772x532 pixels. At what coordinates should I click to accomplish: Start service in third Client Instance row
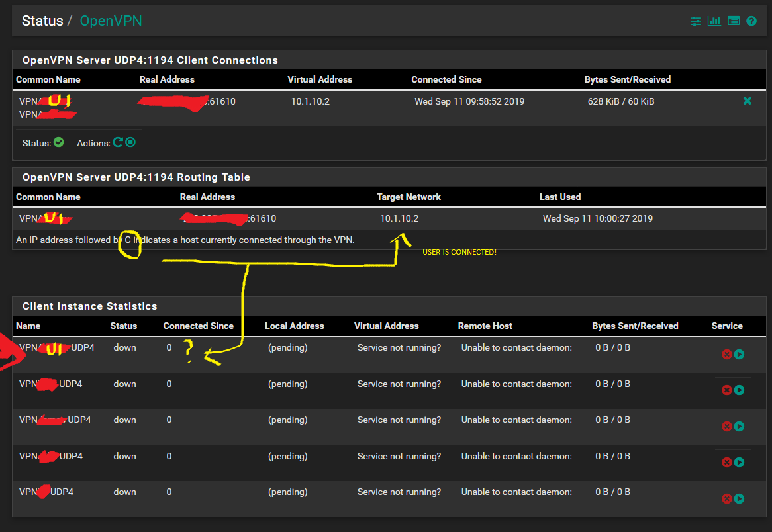739,427
